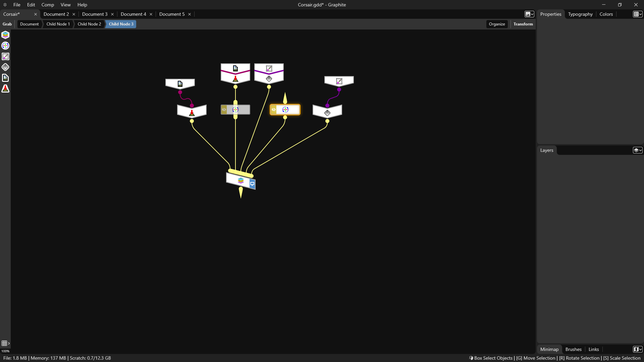Open the Properties panel type dropdown

pos(637,14)
